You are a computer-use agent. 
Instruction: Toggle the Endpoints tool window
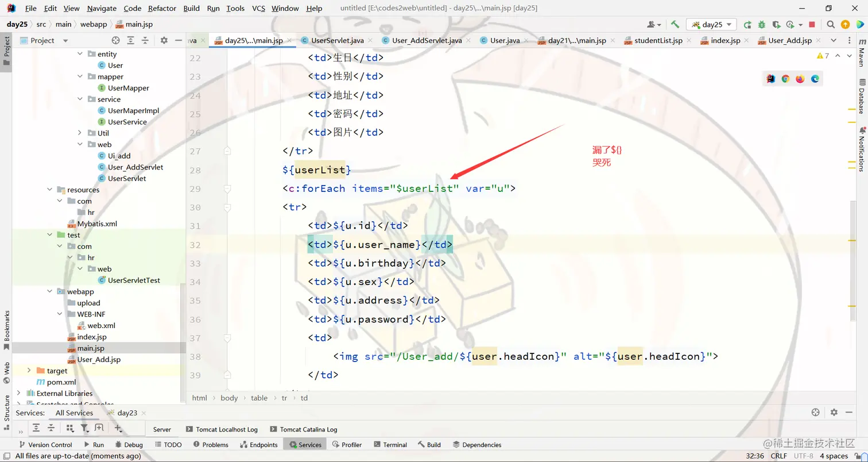pos(259,445)
